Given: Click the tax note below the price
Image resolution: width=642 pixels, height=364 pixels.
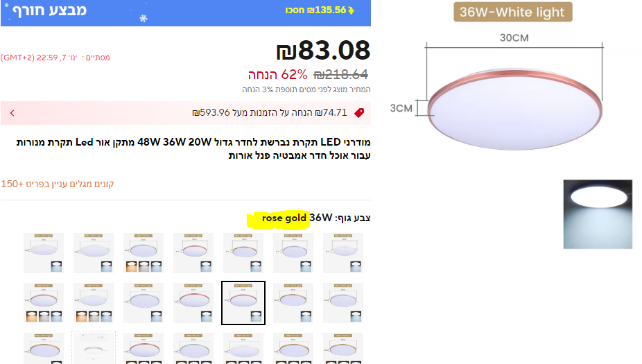Looking at the screenshot, I should coord(306,90).
